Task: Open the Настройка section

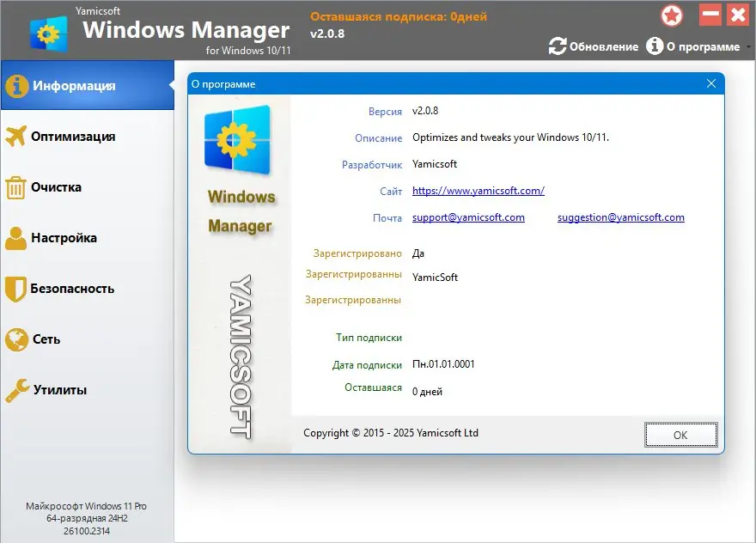Action: (88, 238)
